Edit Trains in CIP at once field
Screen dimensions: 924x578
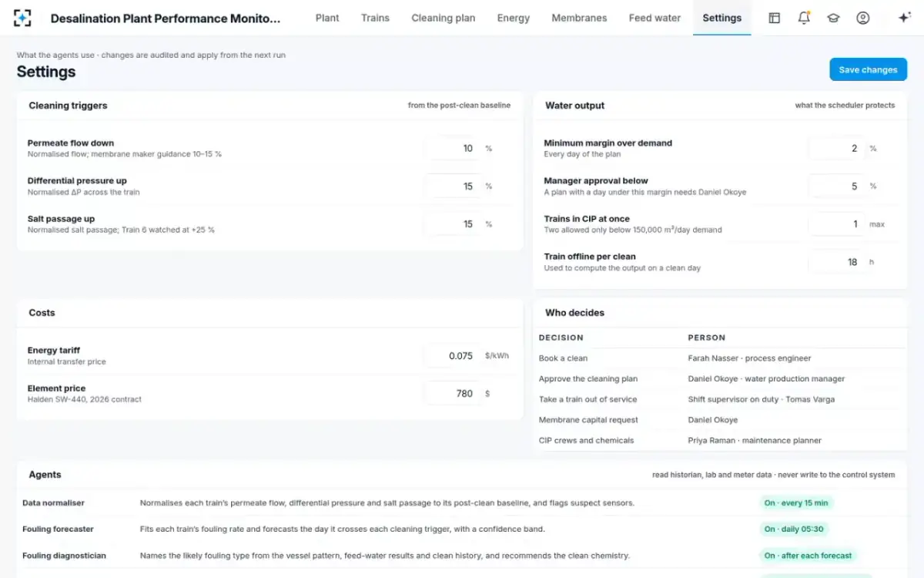[x=836, y=223]
